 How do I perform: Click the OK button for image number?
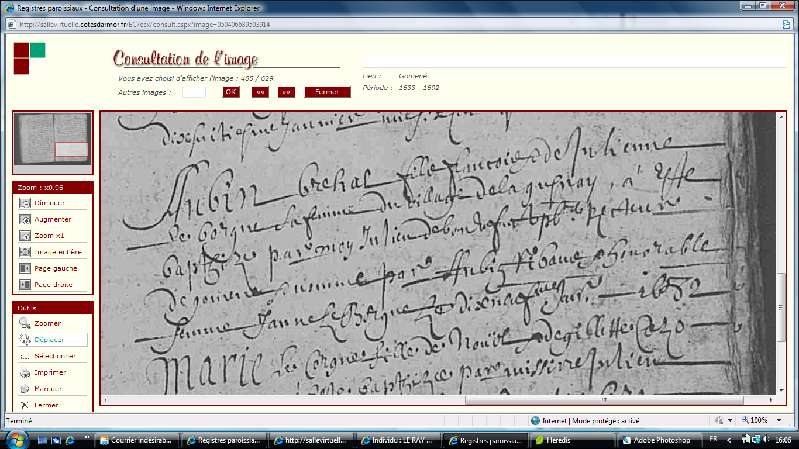[231, 92]
